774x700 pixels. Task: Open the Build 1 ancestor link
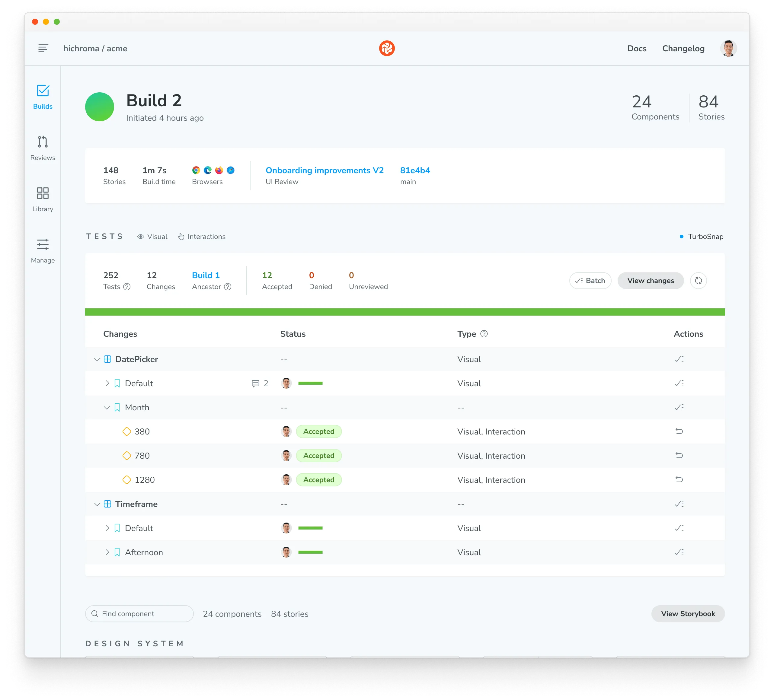click(206, 275)
